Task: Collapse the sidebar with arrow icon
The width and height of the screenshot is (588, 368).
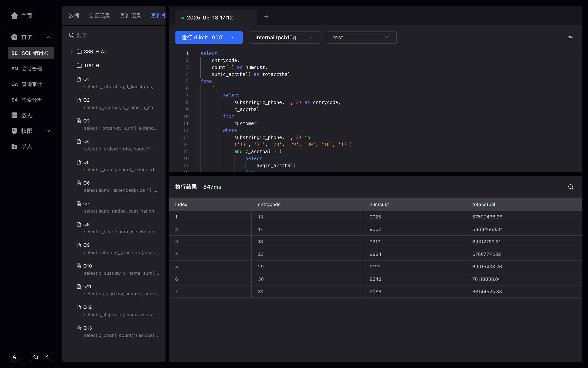Action: 48,357
